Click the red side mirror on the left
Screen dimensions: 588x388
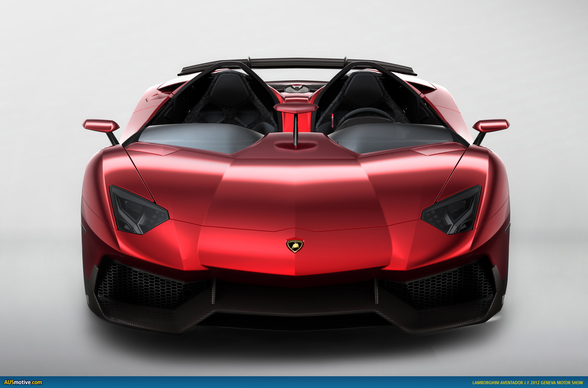101,126
